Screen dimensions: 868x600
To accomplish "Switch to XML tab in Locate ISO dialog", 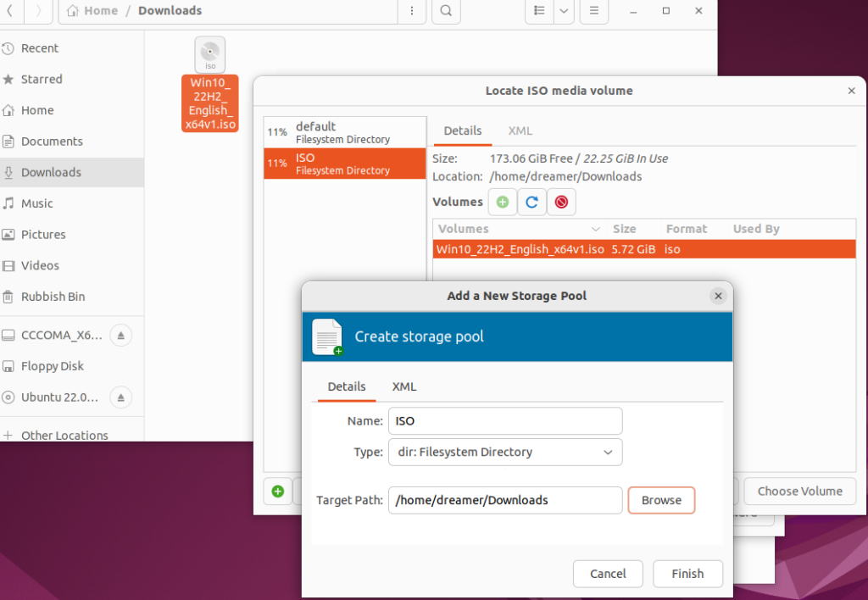I will [x=520, y=131].
